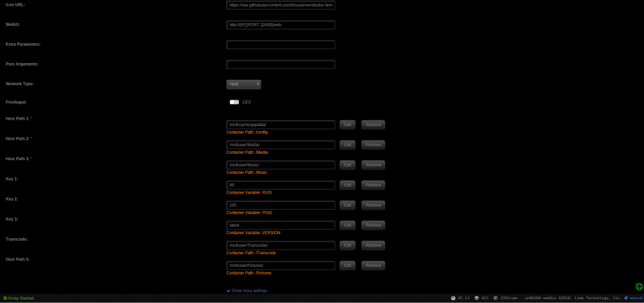Image resolution: width=644 pixels, height=303 pixels.
Task: Click the /mnt/user/Music/ path field
Action: pos(281,165)
